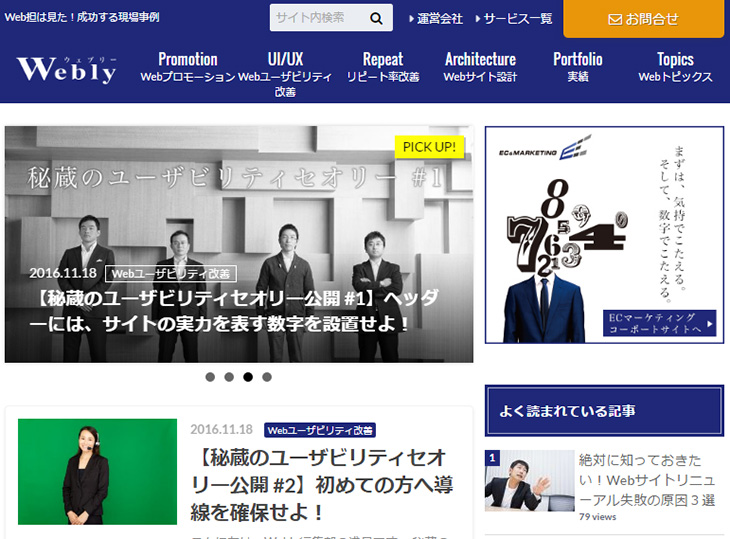
Task: Open the rank 1 popular article thumbnail
Action: coord(529,481)
